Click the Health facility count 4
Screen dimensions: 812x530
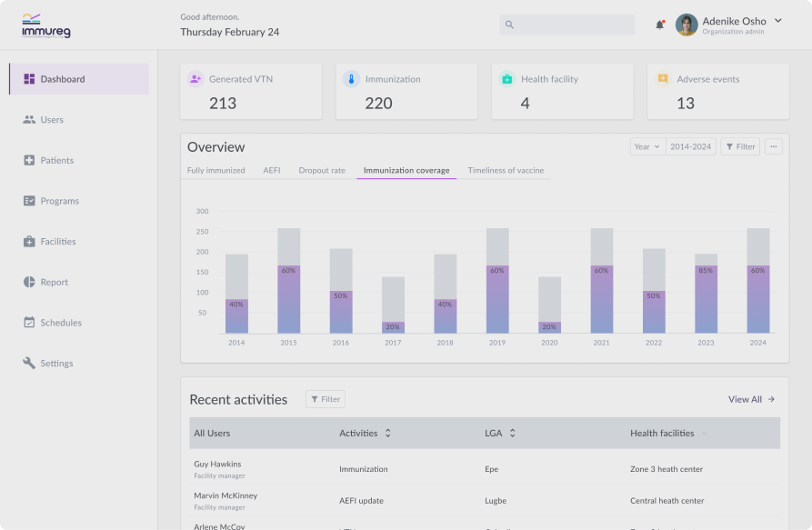(x=525, y=104)
